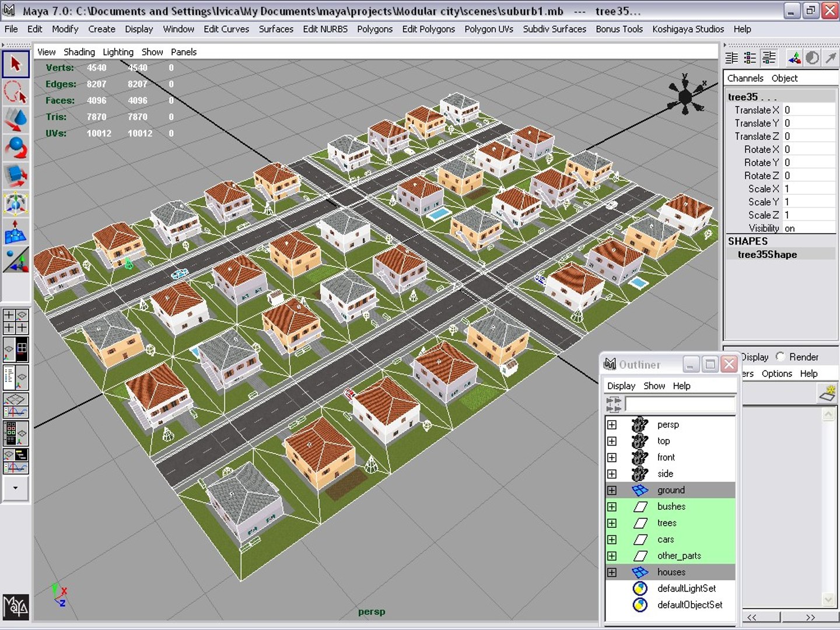
Task: Open the Polygons menu
Action: (374, 29)
